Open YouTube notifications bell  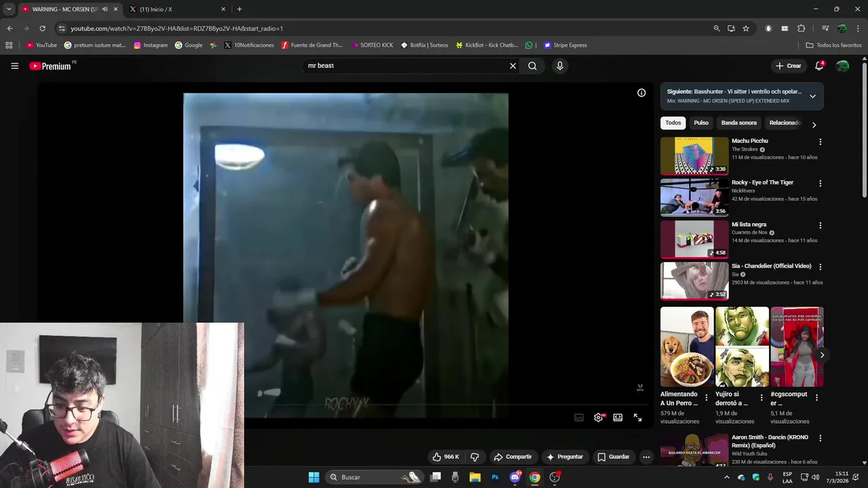(x=819, y=66)
